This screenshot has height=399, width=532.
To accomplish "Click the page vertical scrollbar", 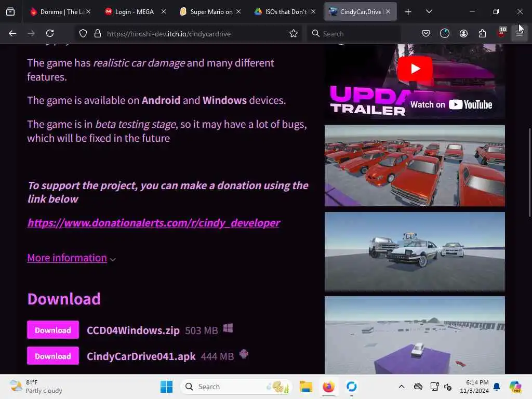I will pos(529,172).
